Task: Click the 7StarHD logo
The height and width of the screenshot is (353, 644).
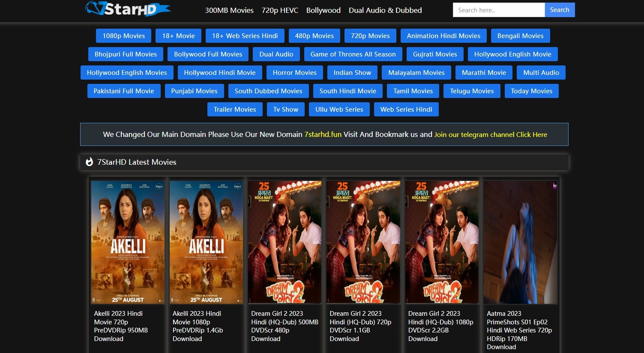Action: point(128,9)
